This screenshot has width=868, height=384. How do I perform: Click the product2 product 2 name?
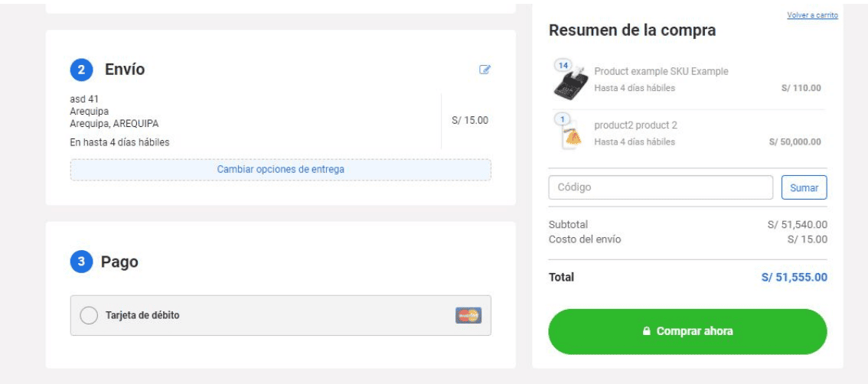click(x=635, y=125)
